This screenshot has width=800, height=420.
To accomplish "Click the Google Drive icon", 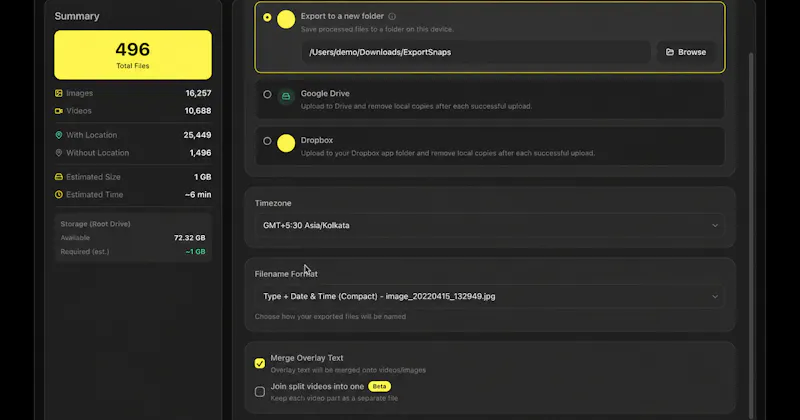I will point(286,96).
